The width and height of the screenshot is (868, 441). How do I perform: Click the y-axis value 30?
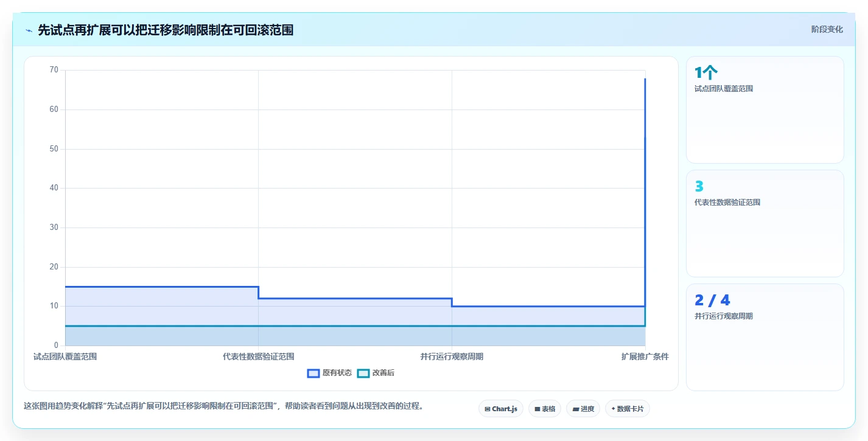[x=54, y=227]
